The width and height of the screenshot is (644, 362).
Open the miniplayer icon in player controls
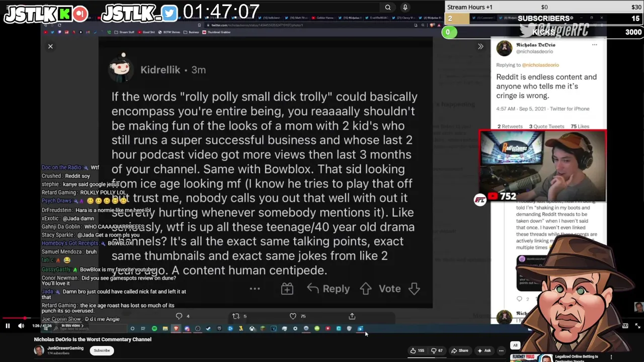[625, 326]
